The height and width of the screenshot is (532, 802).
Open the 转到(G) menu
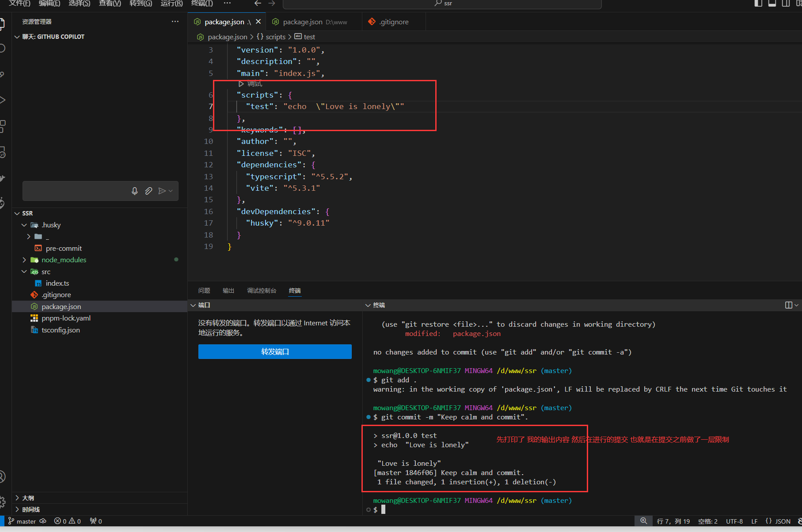tap(141, 4)
